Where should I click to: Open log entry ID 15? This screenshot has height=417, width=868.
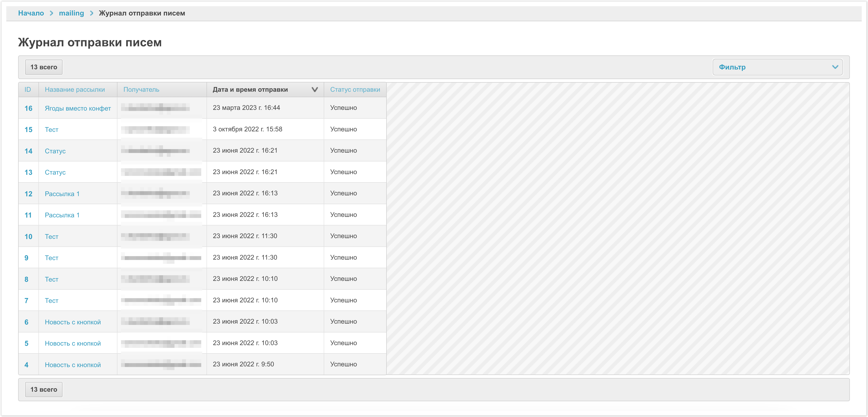coord(28,129)
